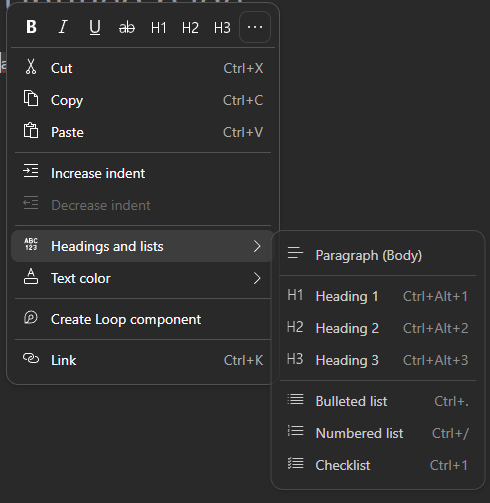Toggle Underline formatting button
This screenshot has height=503, width=490.
coord(95,27)
